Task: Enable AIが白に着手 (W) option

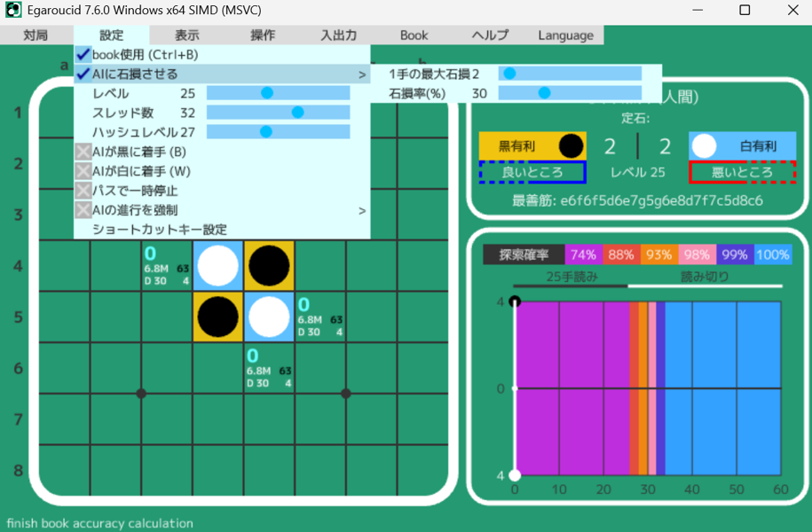Action: tap(83, 171)
